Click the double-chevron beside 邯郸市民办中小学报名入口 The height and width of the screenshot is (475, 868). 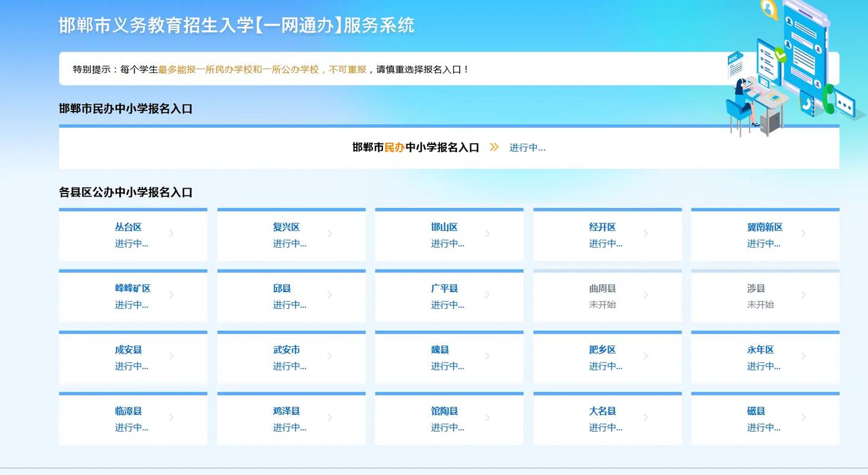[493, 147]
